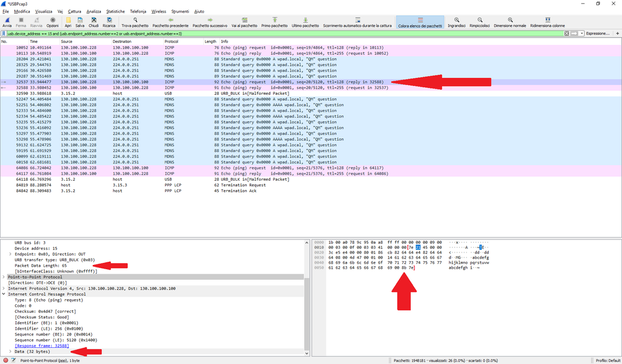Image resolution: width=622 pixels, height=364 pixels.
Task: Sort by the Length column header
Action: click(x=210, y=42)
